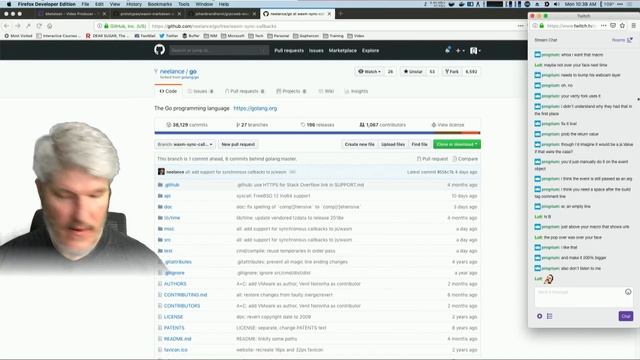Viewport: 640px width, 360px height.
Task: Open the CONTRIBUTING.md file
Action: click(185, 295)
